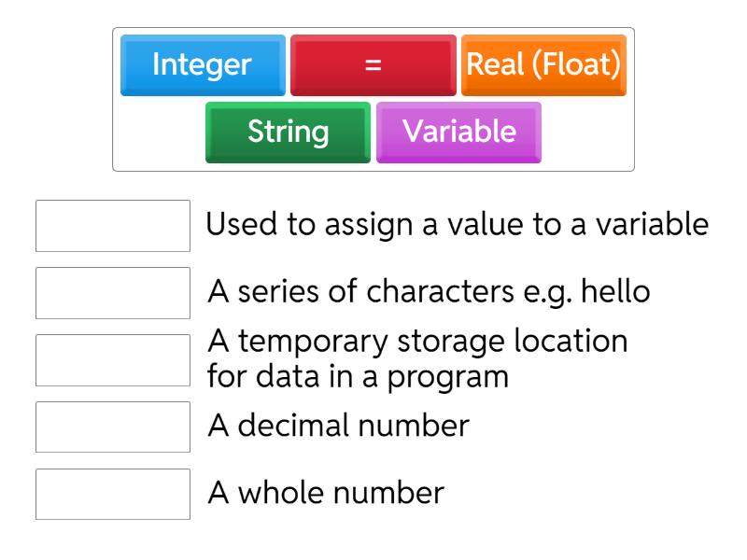Choose the String word tile
Screen dimensions: 747x560
coord(287,132)
